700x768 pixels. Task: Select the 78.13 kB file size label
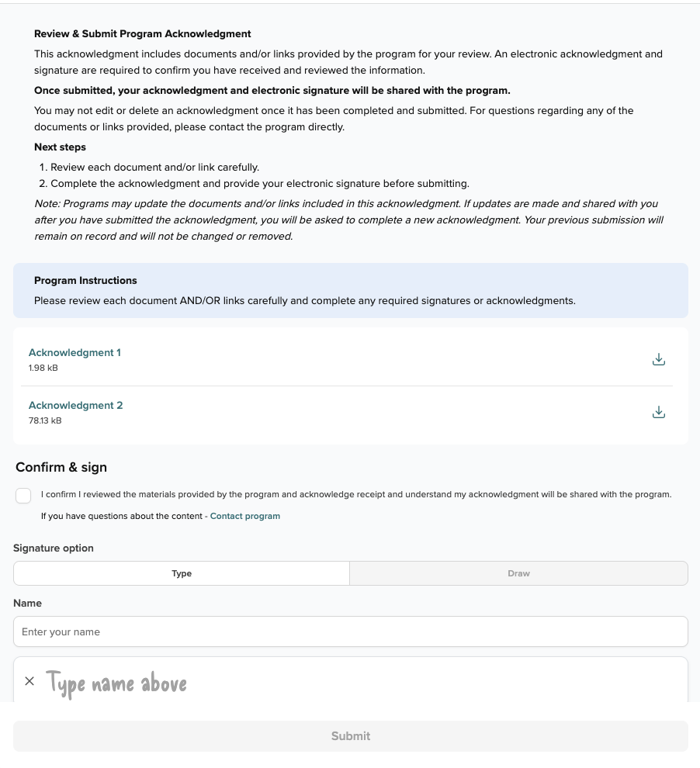point(45,420)
